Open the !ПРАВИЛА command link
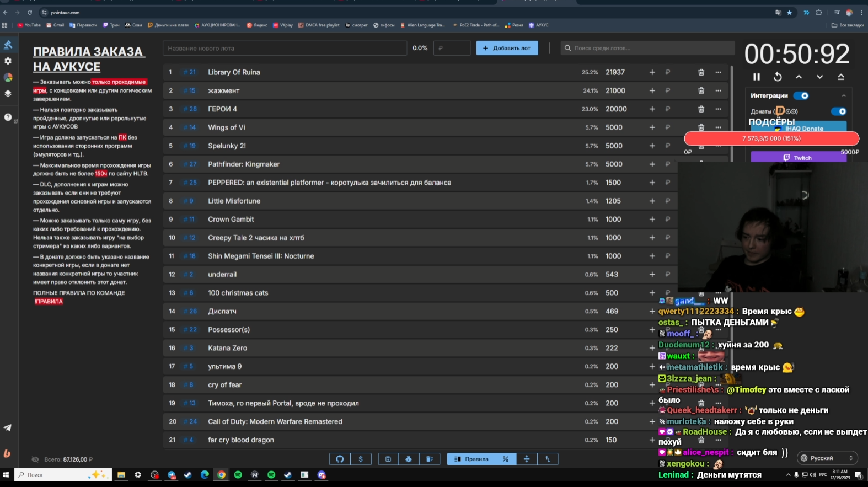The image size is (868, 487). tap(49, 302)
